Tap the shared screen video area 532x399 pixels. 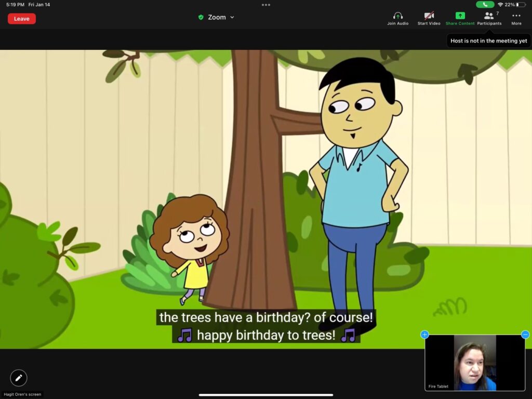pos(266,199)
